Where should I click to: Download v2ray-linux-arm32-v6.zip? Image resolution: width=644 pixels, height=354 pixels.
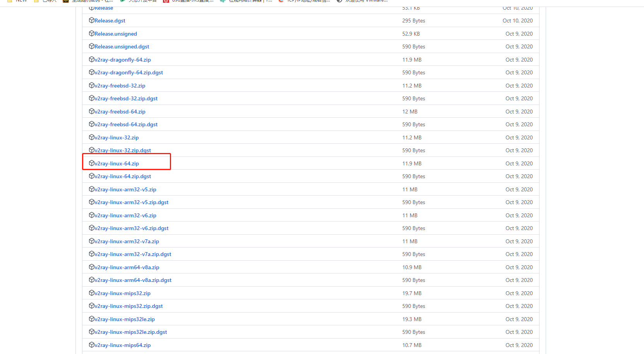125,215
